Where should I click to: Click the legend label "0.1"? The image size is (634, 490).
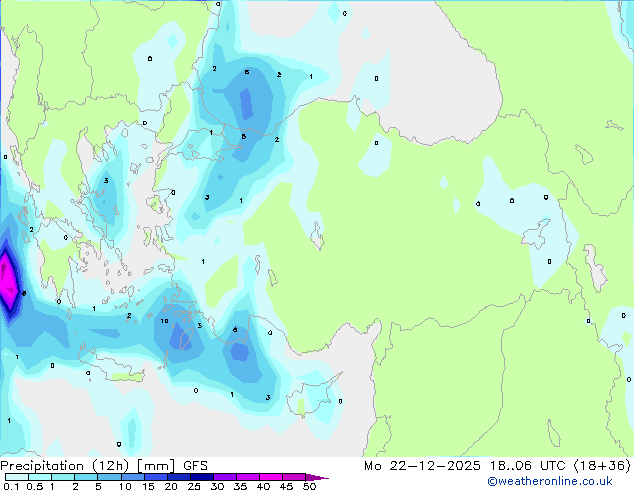[x=11, y=486]
